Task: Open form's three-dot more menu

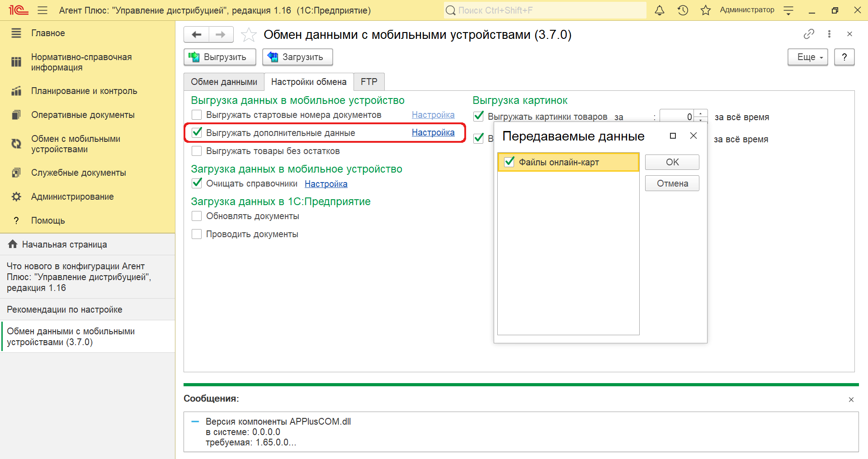Action: point(829,34)
